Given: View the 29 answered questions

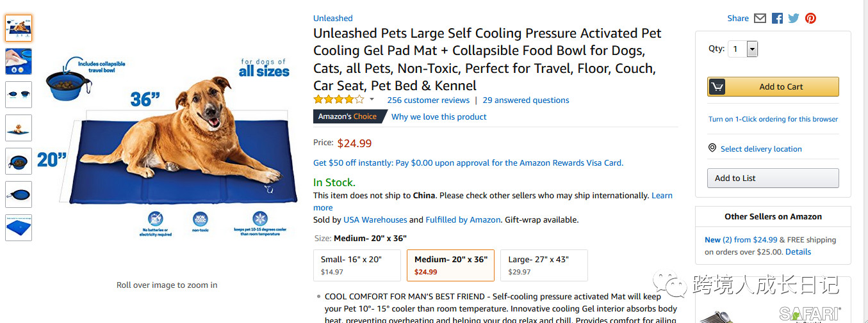Looking at the screenshot, I should (526, 100).
